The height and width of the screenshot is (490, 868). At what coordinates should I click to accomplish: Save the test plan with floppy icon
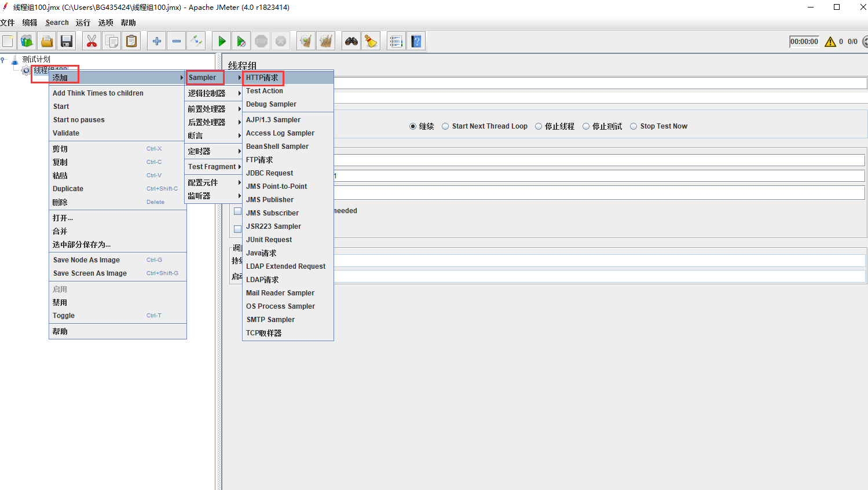[x=67, y=41]
